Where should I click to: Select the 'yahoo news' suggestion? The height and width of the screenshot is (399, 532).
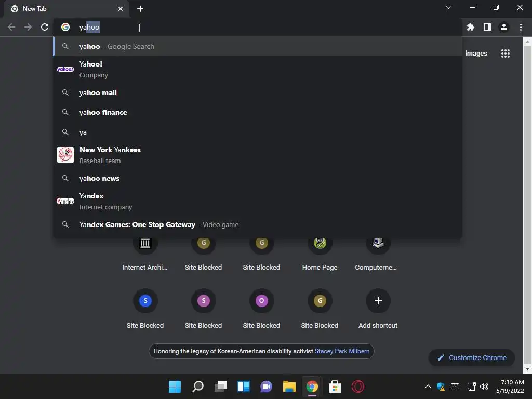(x=258, y=179)
